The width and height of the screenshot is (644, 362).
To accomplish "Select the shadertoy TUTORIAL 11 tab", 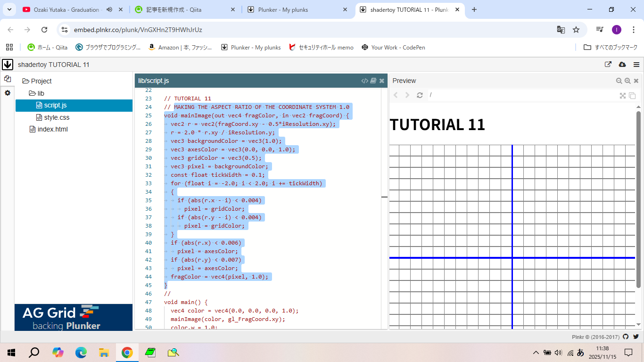I will point(409,9).
